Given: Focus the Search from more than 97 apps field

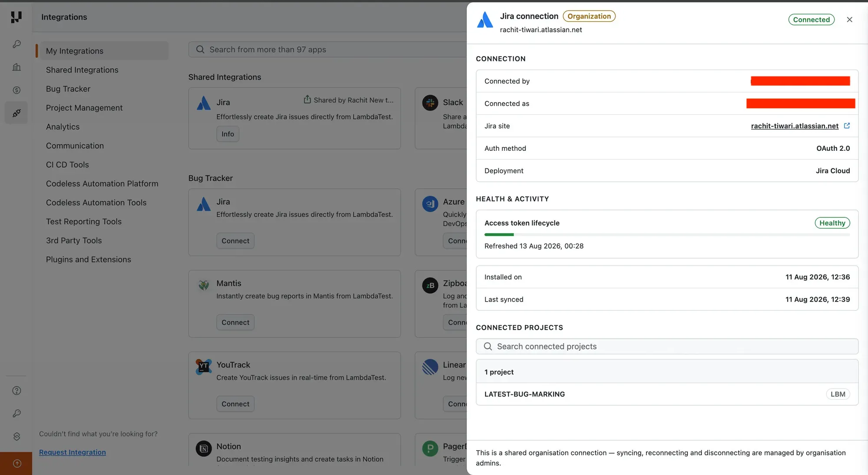Looking at the screenshot, I should tap(328, 50).
